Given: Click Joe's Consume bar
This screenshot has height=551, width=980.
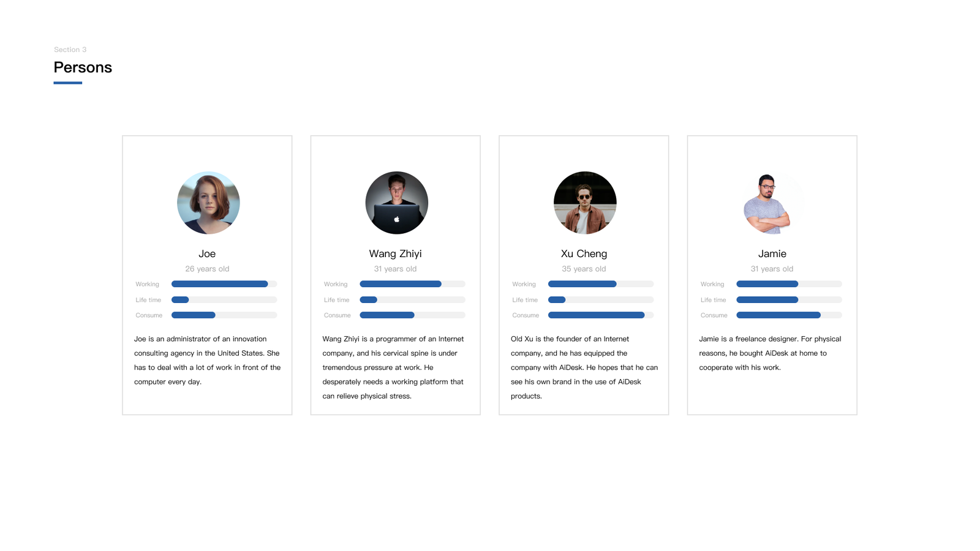Looking at the screenshot, I should (x=224, y=315).
